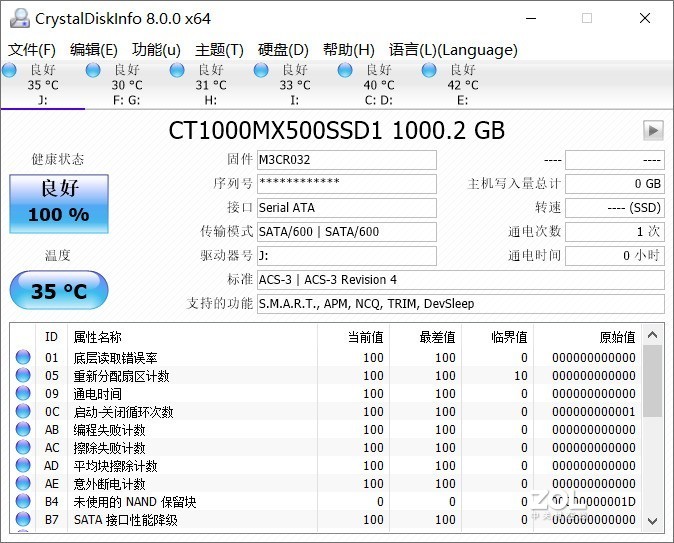Click the 当前值 column header
The width and height of the screenshot is (674, 543).
(x=353, y=337)
